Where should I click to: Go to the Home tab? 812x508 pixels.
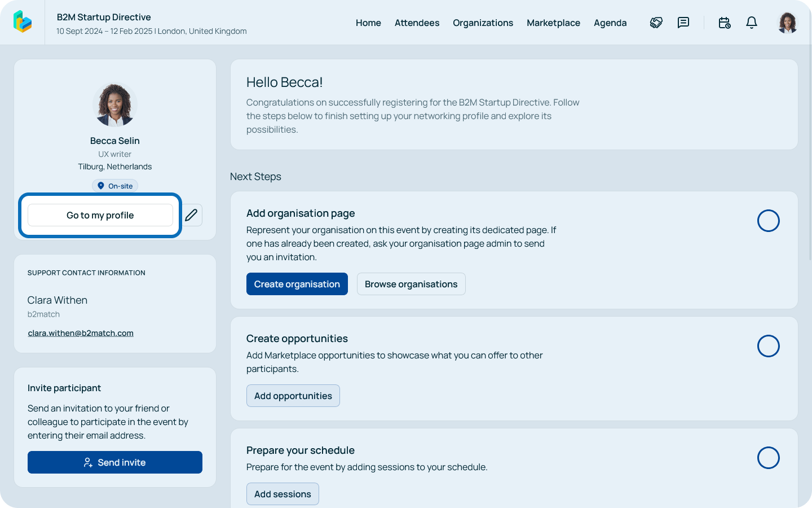tap(368, 23)
